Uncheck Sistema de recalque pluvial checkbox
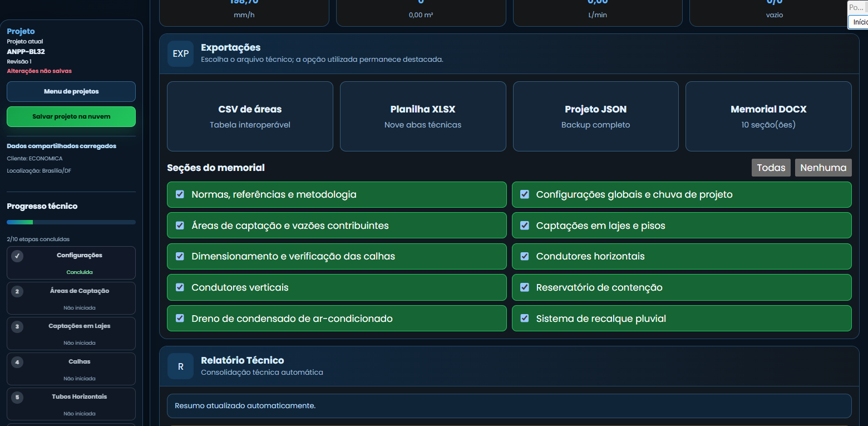Image resolution: width=868 pixels, height=426 pixels. tap(525, 318)
